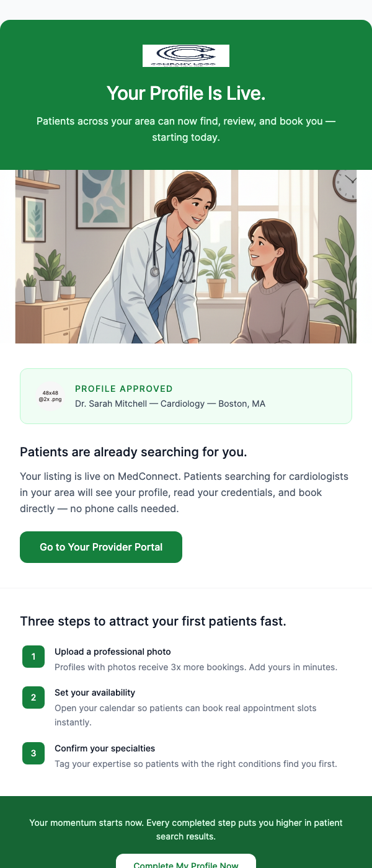
Task: Open the PROFILE APPROVED status card
Action: pos(186,395)
